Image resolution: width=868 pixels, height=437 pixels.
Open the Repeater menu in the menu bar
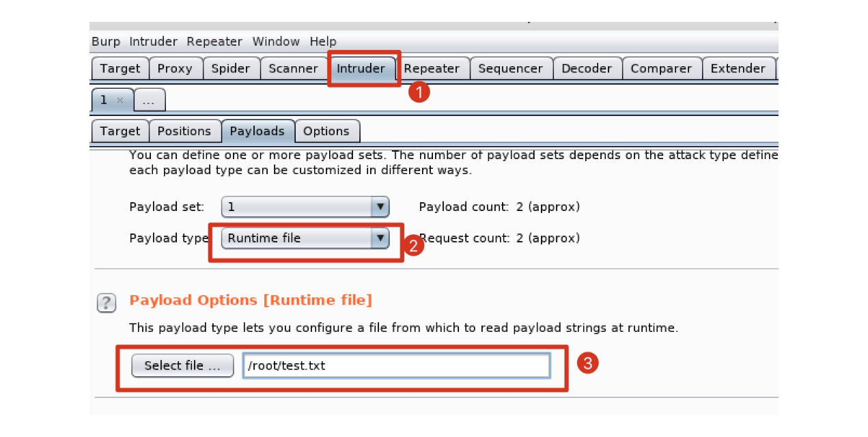point(214,42)
